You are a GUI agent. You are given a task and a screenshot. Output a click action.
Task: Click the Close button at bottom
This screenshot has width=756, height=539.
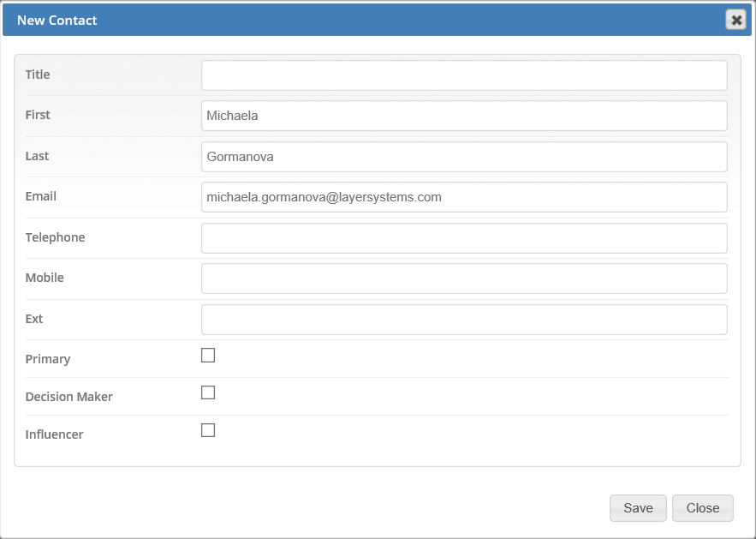tap(702, 508)
